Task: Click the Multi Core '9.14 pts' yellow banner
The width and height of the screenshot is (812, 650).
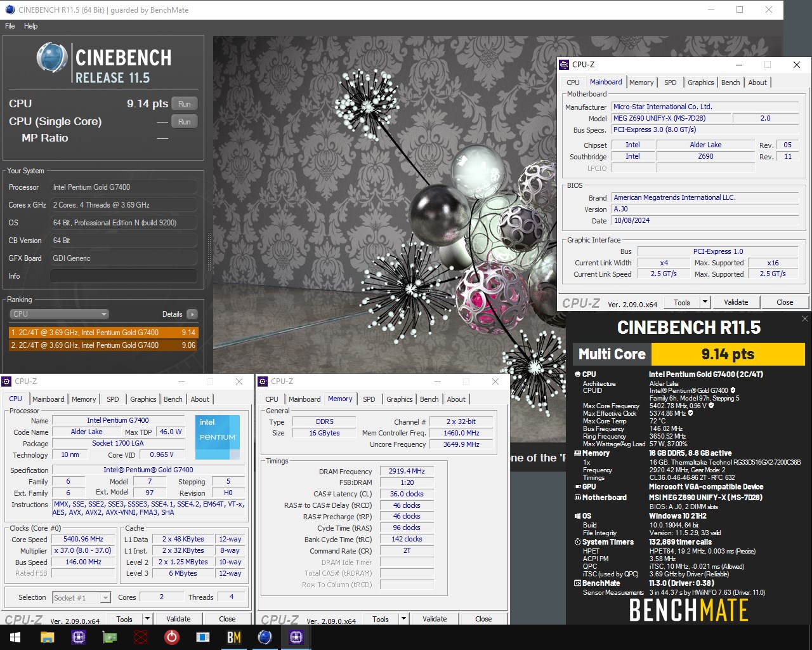Action: (x=728, y=354)
